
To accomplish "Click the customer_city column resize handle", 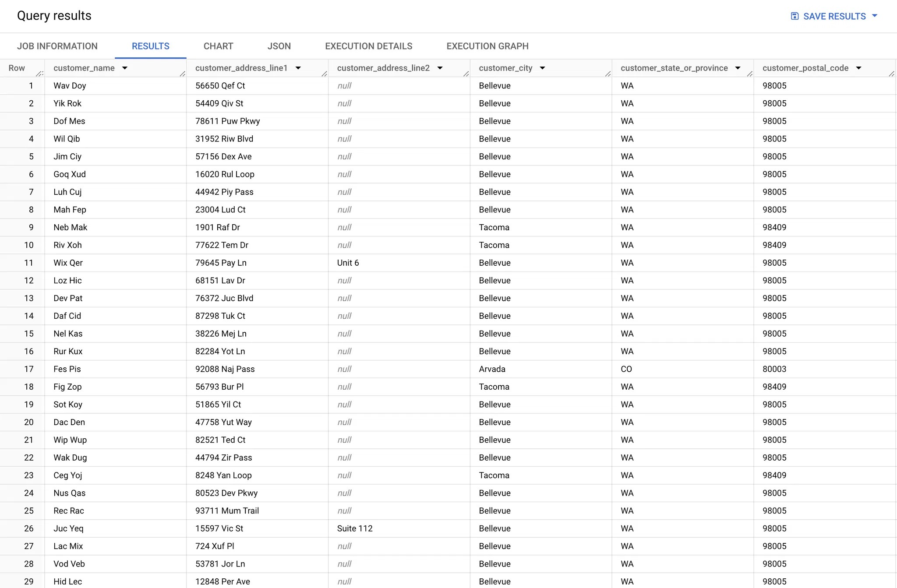I will click(x=608, y=74).
